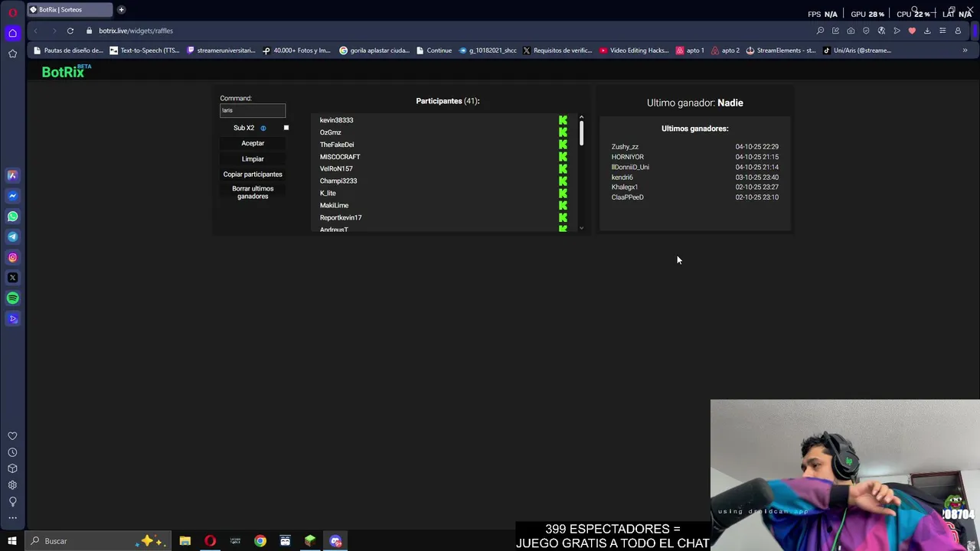The width and height of the screenshot is (980, 551).
Task: Open the Windows Start button
Action: [12, 541]
